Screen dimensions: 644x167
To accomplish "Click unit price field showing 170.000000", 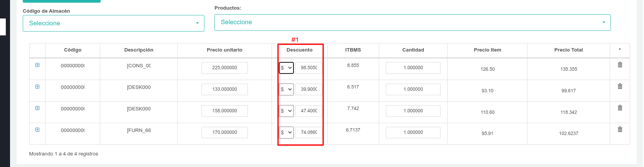I will pyautogui.click(x=224, y=132).
